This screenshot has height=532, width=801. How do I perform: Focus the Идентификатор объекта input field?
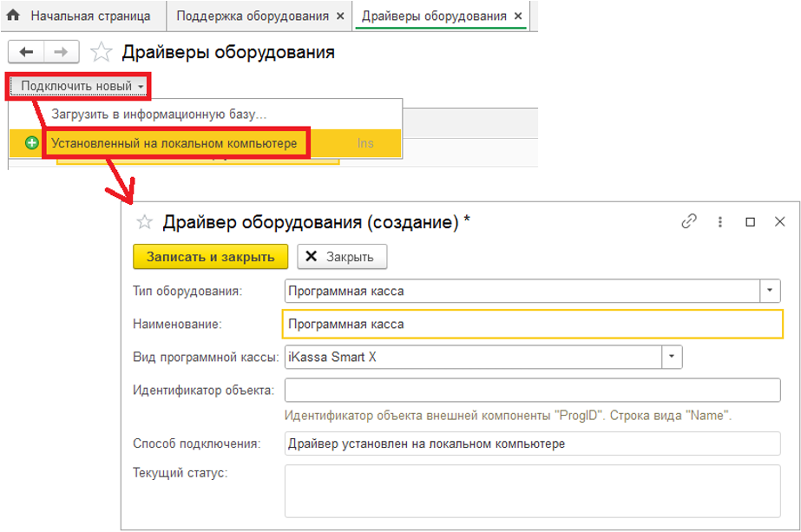532,390
